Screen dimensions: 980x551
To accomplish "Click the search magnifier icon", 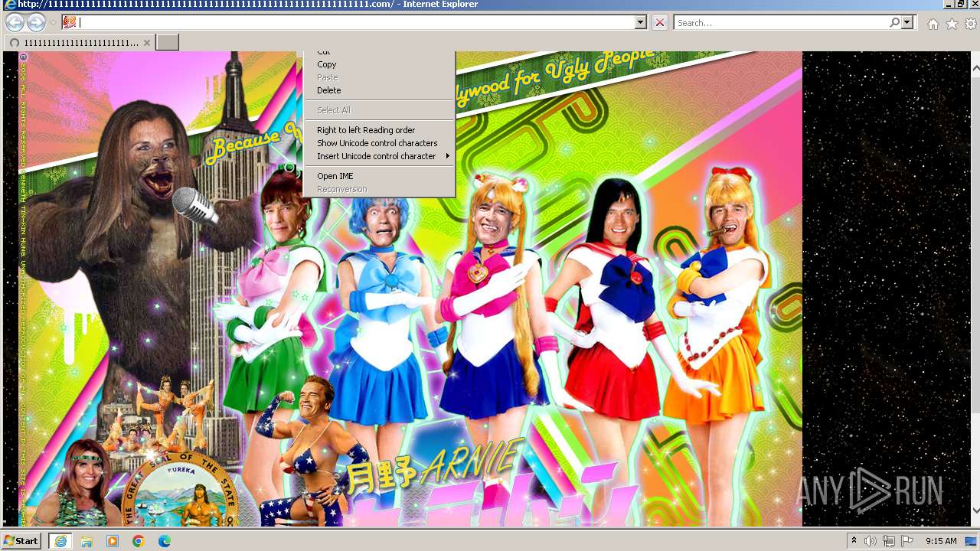I will point(894,23).
